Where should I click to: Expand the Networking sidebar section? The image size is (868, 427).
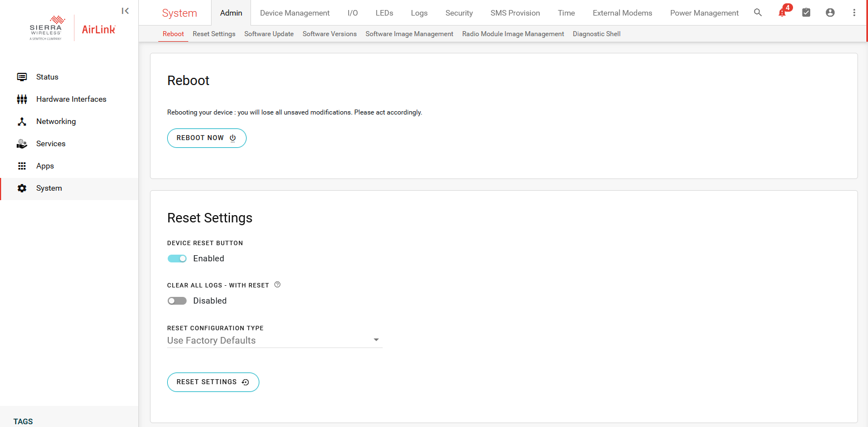tap(56, 121)
